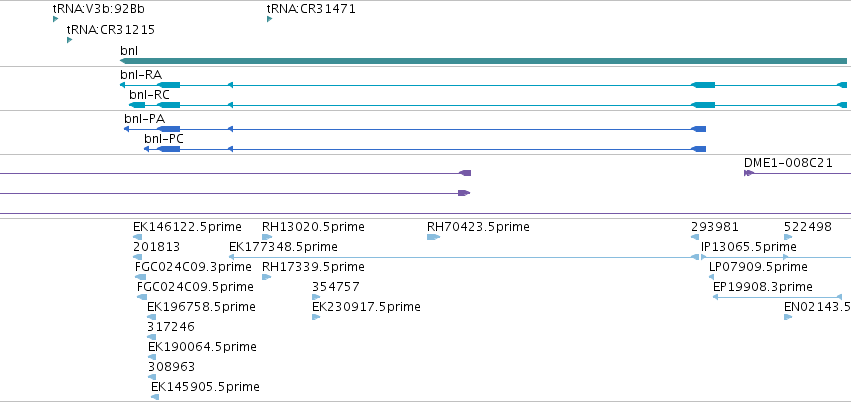Click the 354757 feature arrow
Viewport: 851px width, 402px height.
click(316, 297)
